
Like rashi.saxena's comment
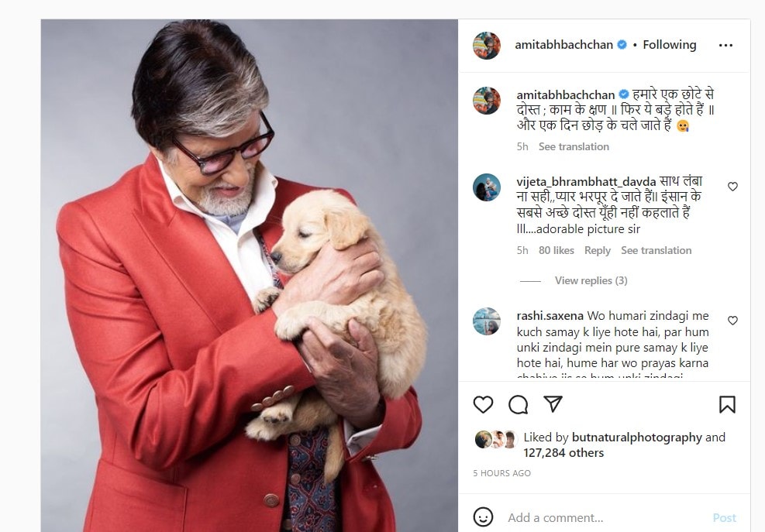732,321
